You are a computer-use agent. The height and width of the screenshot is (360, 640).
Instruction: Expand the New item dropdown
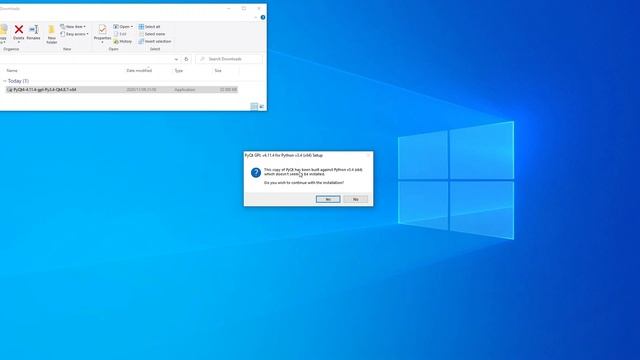coord(73,27)
